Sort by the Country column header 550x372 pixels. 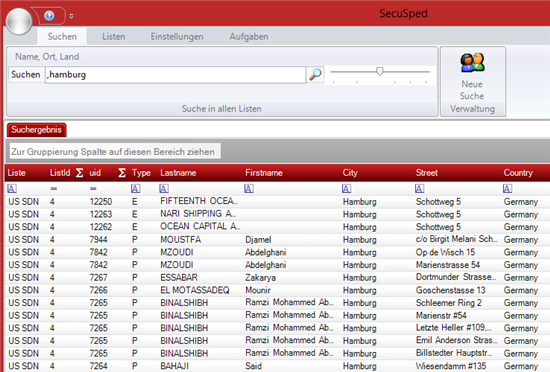tap(518, 173)
